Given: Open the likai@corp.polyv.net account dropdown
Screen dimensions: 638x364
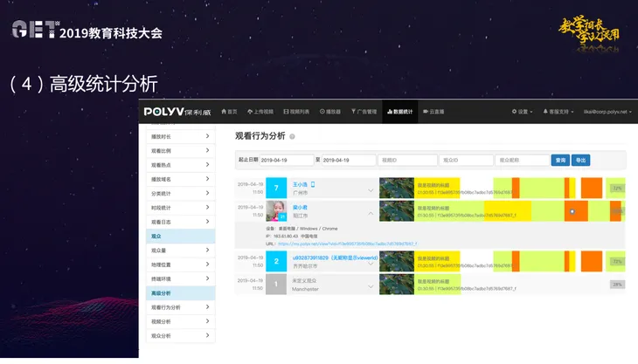Looking at the screenshot, I should pyautogui.click(x=607, y=112).
